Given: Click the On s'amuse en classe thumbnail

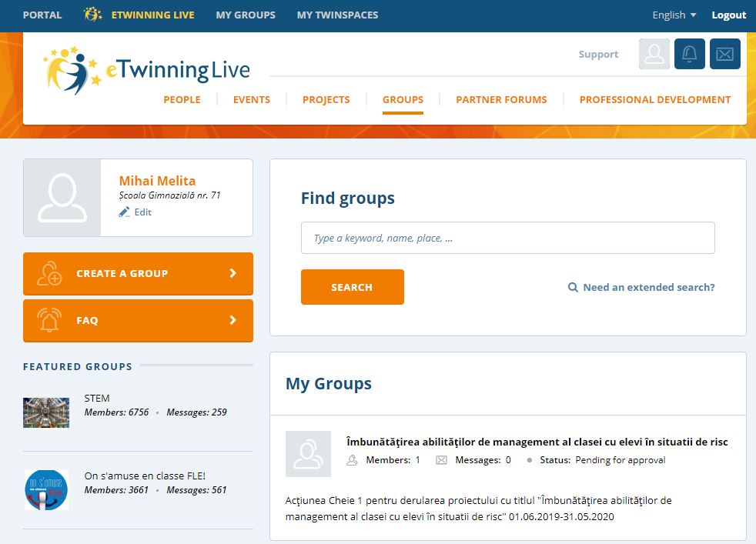Looking at the screenshot, I should pyautogui.click(x=46, y=490).
